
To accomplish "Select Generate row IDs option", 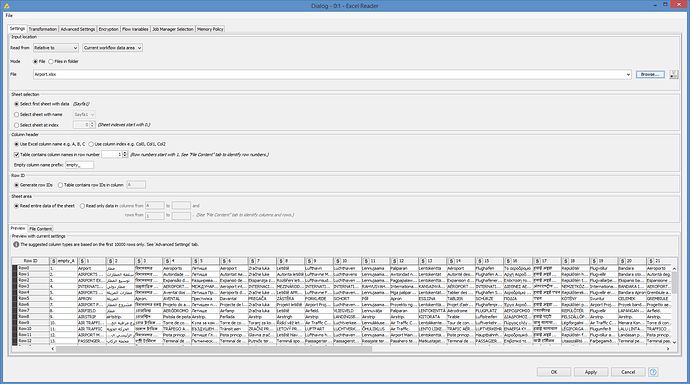I will [x=17, y=185].
